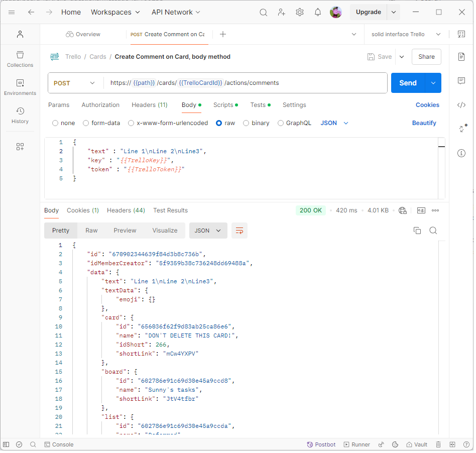Open the solid interface Trello environment dropdown
476x453 pixels.
point(405,34)
